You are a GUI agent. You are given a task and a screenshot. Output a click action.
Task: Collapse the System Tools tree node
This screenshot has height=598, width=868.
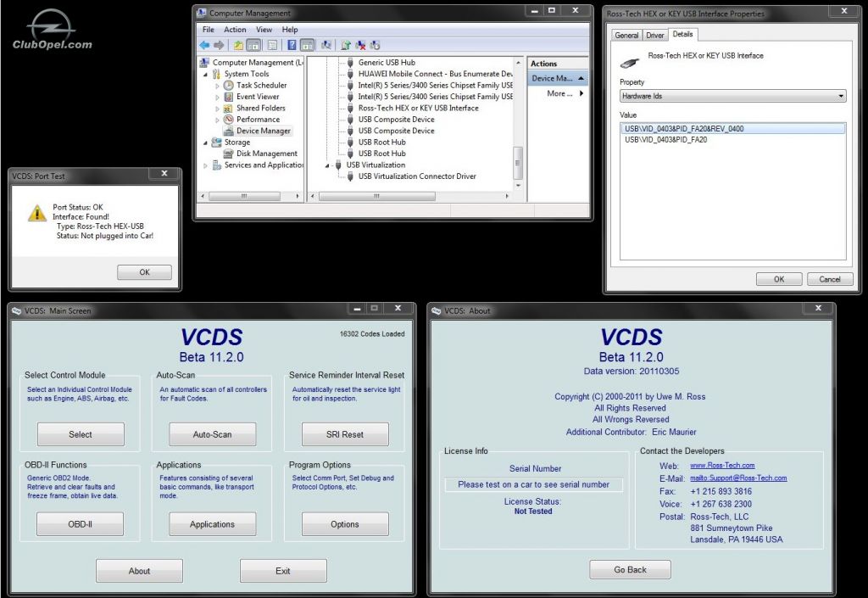[206, 74]
